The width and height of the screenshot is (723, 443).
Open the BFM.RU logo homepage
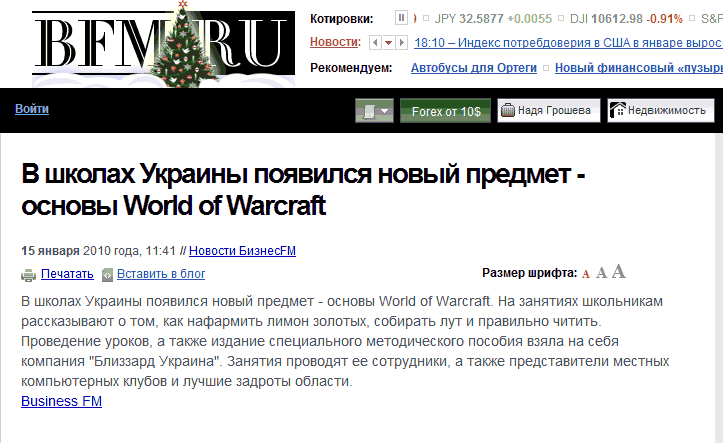tap(163, 44)
